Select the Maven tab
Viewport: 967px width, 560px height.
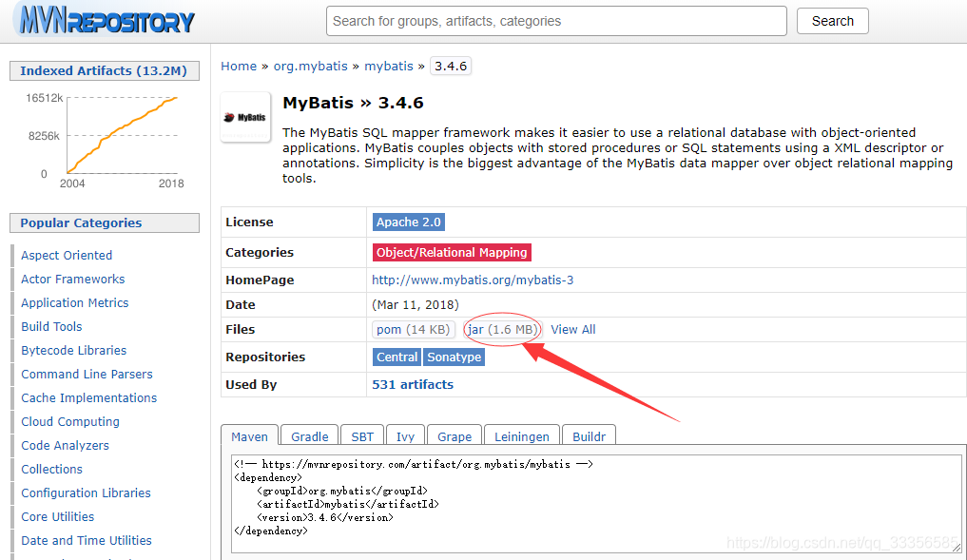[x=249, y=436]
